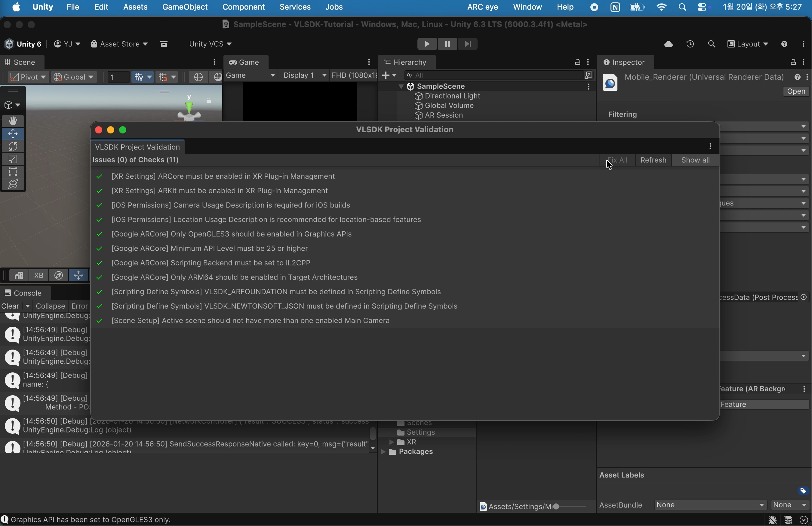
Task: Select the Scale tool in Scene toolbar
Action: (x=13, y=159)
